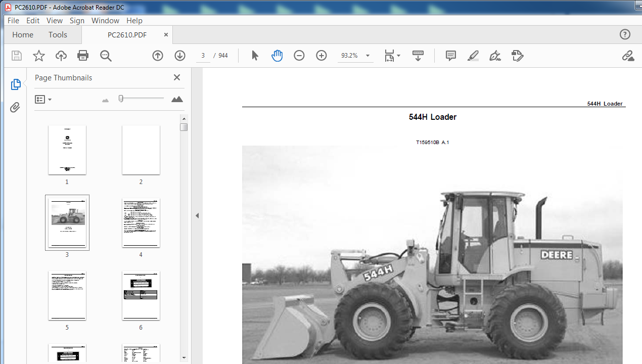Image resolution: width=642 pixels, height=364 pixels.
Task: Open the zoom percentage dropdown
Action: click(x=368, y=56)
